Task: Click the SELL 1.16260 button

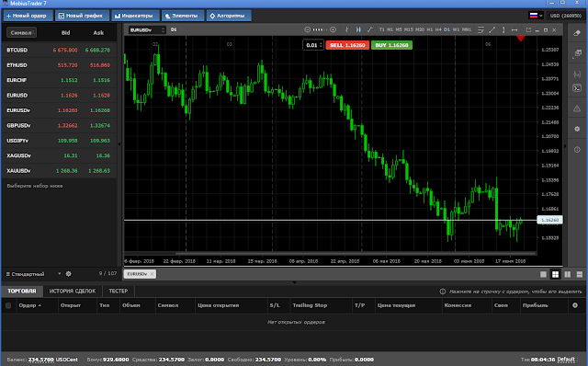Action: pyautogui.click(x=347, y=45)
